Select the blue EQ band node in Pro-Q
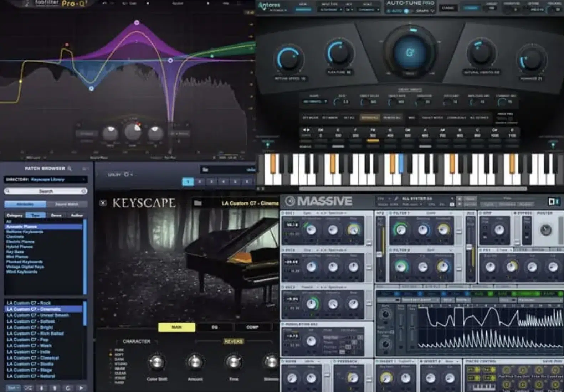This screenshot has width=564, height=392. pyautogui.click(x=91, y=88)
